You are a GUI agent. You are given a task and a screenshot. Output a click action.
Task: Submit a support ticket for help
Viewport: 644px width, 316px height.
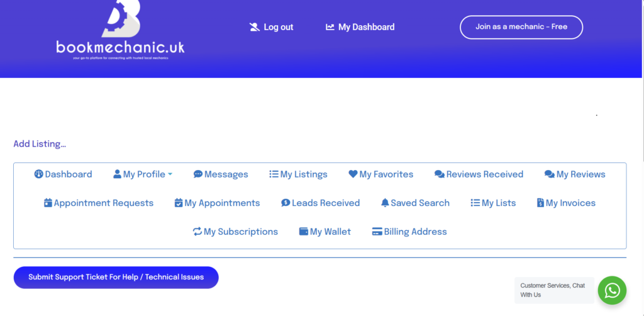(116, 277)
